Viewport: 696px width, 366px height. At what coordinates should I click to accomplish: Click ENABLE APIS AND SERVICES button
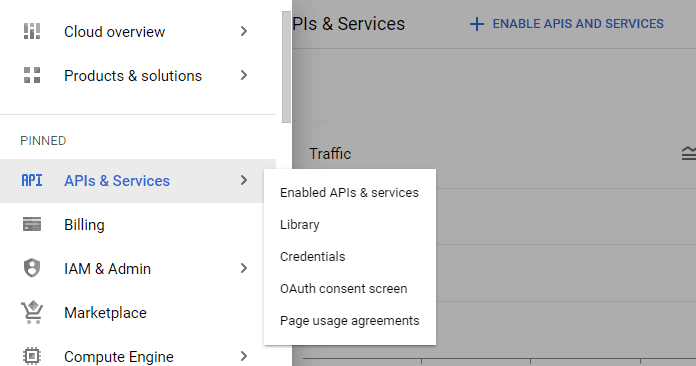[566, 24]
